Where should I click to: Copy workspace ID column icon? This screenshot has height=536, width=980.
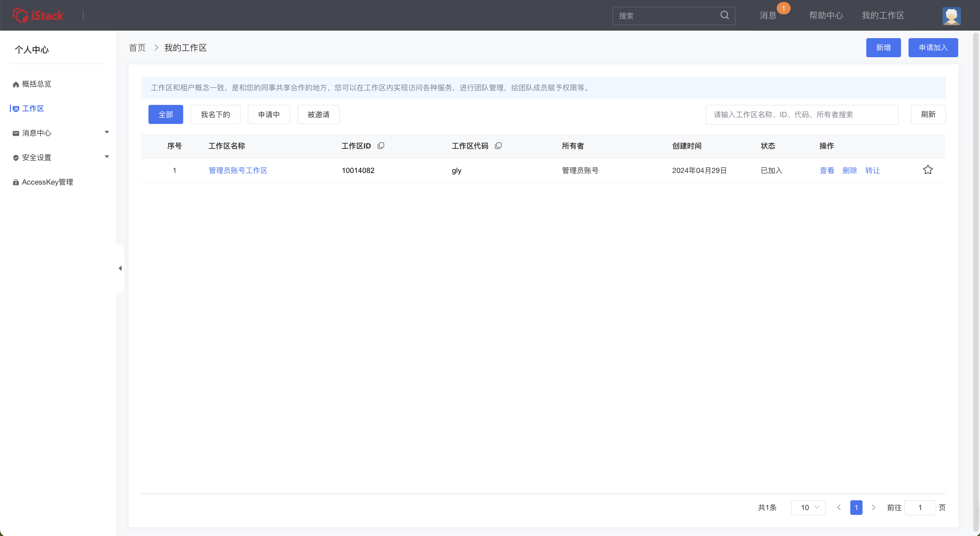(381, 146)
